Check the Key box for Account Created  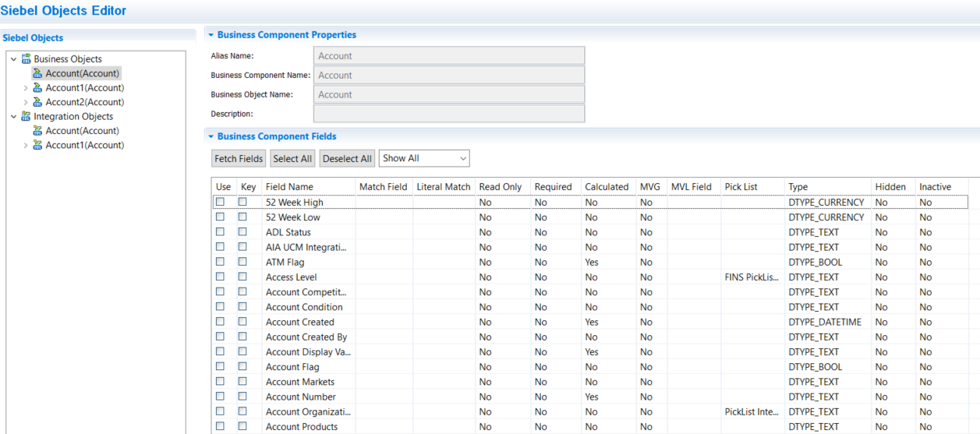click(242, 321)
